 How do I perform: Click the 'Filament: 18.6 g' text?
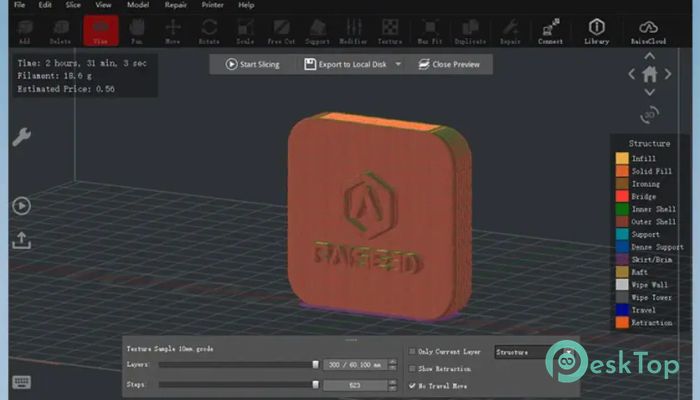tap(54, 76)
